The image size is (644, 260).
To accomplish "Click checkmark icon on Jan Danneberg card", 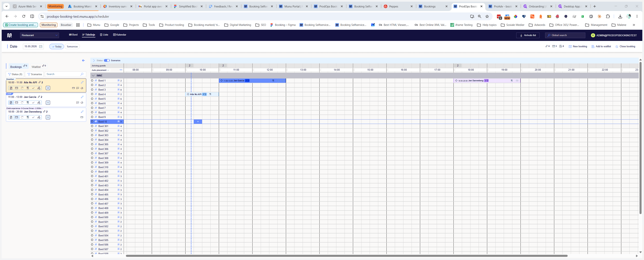I will (33, 117).
